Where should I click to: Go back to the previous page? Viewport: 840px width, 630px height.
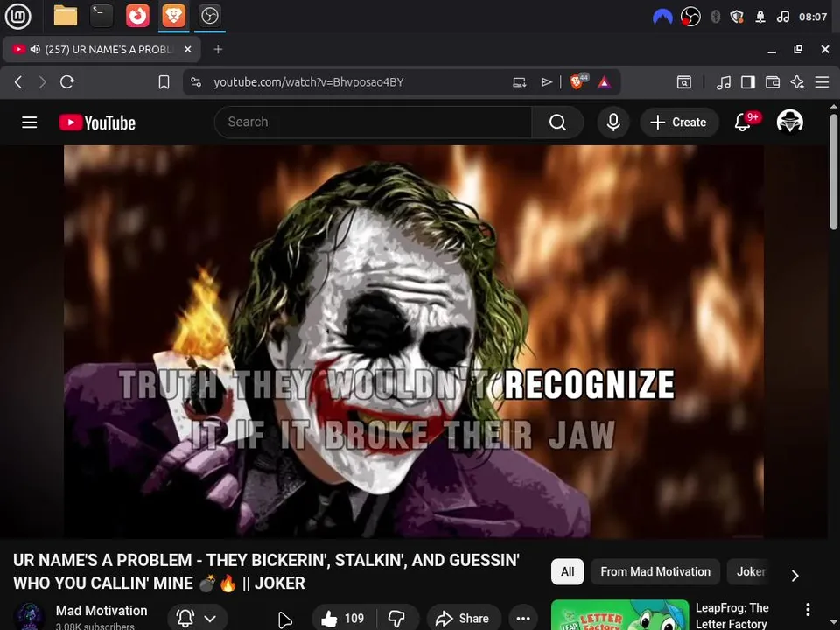(x=18, y=82)
